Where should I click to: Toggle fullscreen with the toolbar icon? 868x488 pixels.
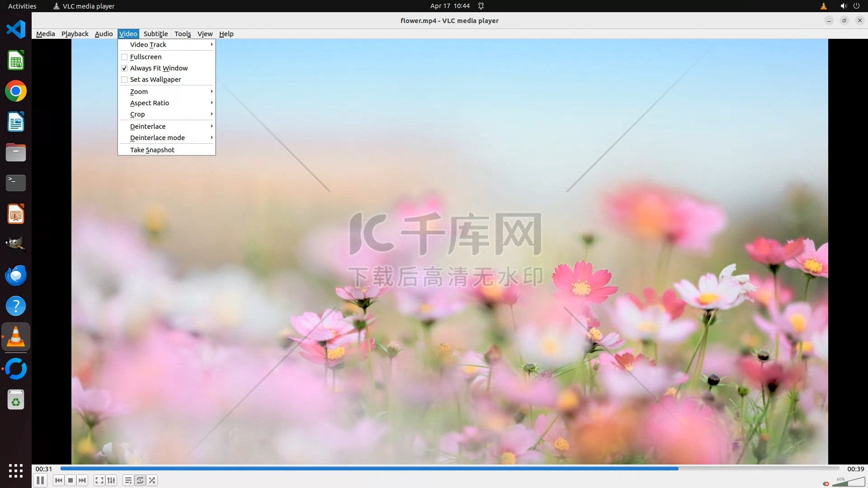tap(99, 480)
